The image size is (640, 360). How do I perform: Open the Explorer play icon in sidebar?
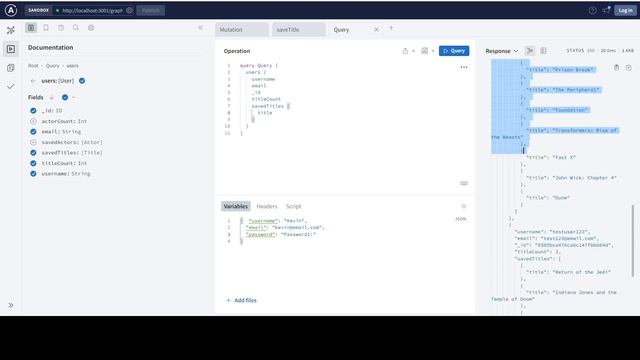click(x=11, y=49)
